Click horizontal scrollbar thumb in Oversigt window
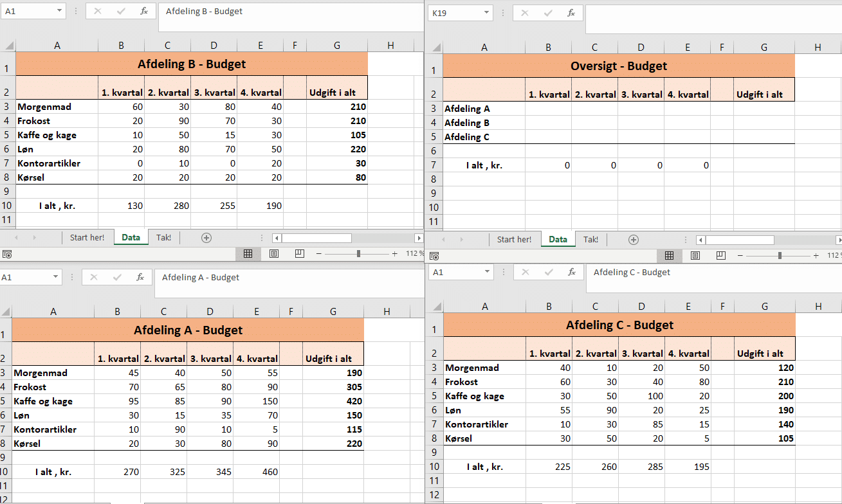The height and width of the screenshot is (504, 842). coord(740,240)
